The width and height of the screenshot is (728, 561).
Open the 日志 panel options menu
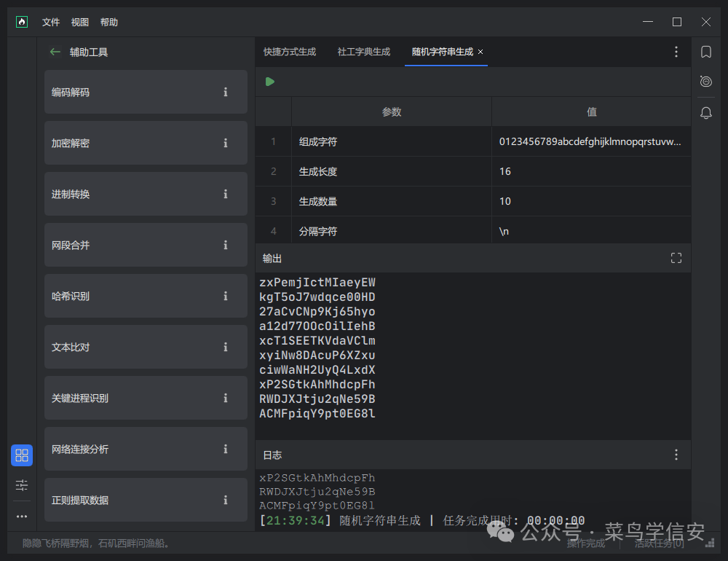(x=676, y=454)
